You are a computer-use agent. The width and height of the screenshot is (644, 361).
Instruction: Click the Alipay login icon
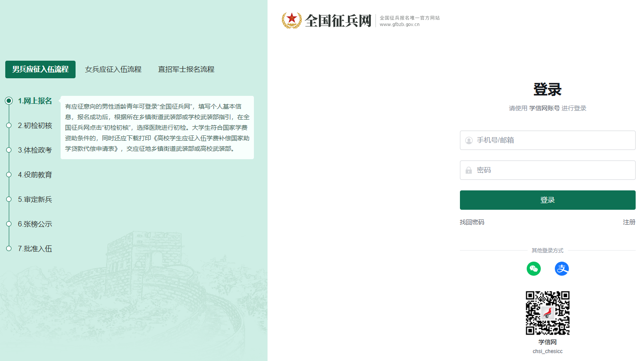(x=561, y=269)
